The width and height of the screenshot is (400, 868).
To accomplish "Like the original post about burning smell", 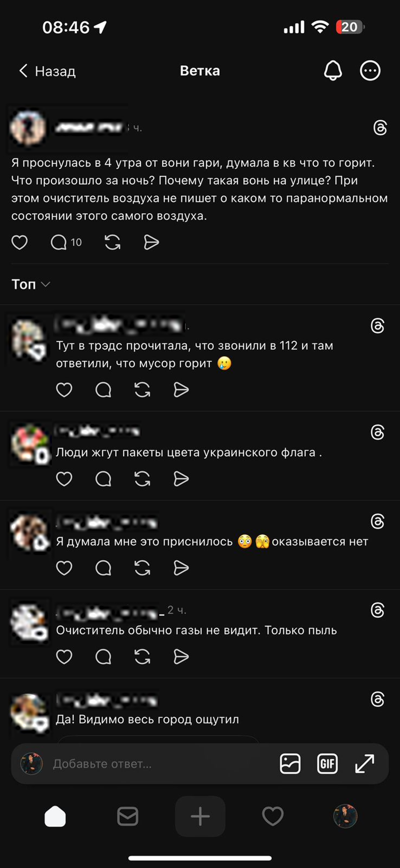I will [20, 242].
